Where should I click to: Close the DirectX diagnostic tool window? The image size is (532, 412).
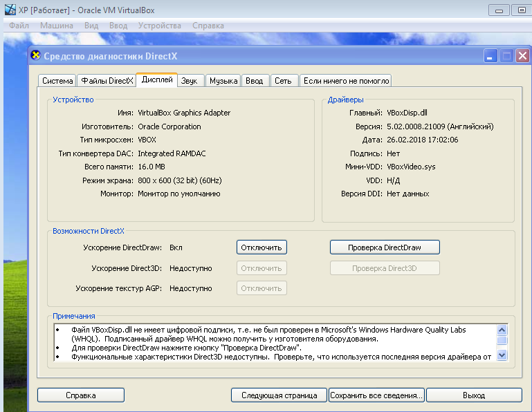point(522,56)
